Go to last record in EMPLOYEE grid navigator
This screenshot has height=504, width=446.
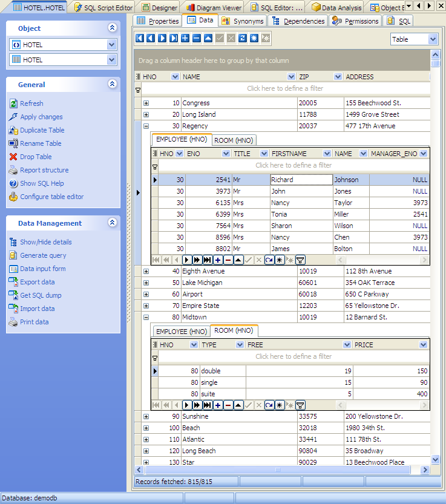click(x=208, y=260)
